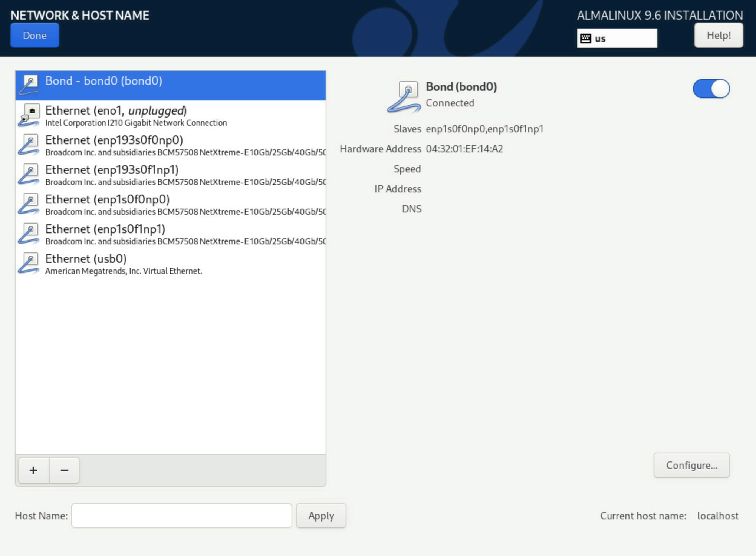
Task: Add a new network device with plus
Action: click(33, 470)
